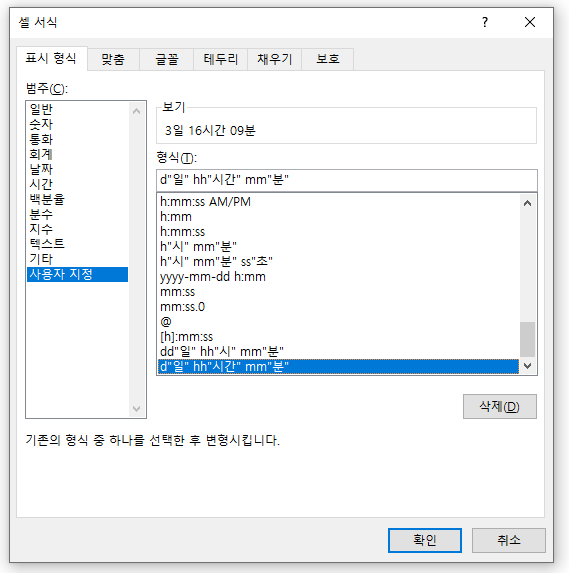The height and width of the screenshot is (573, 569).
Task: Select highlighted d"일" hh"시간" mm"분" format
Action: click(338, 367)
